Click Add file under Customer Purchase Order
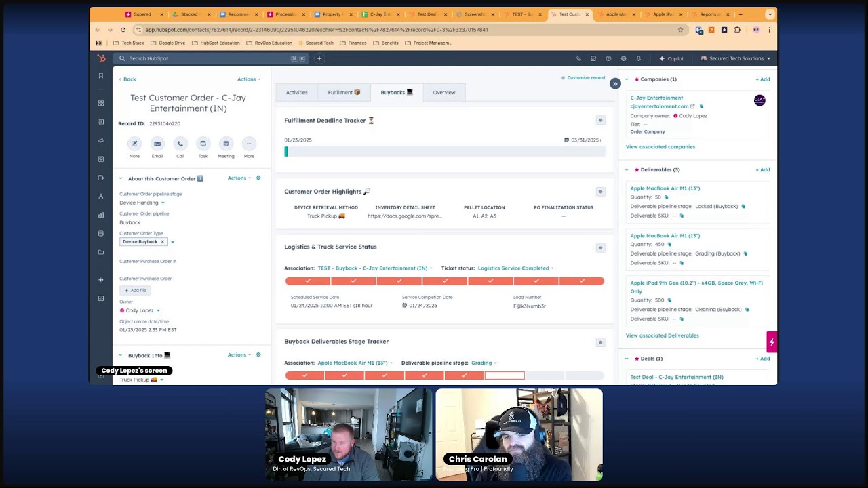This screenshot has width=868, height=488. (135, 290)
